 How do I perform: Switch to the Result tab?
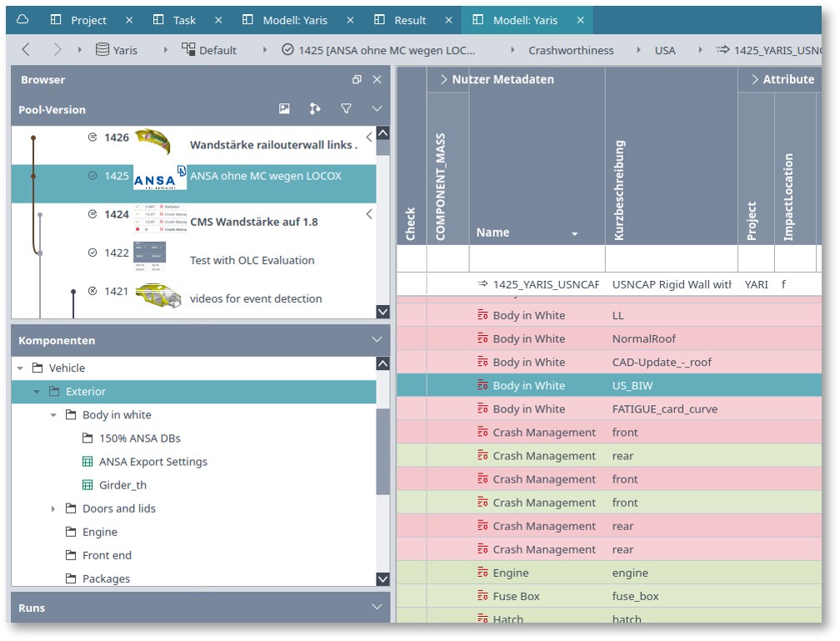[x=408, y=20]
